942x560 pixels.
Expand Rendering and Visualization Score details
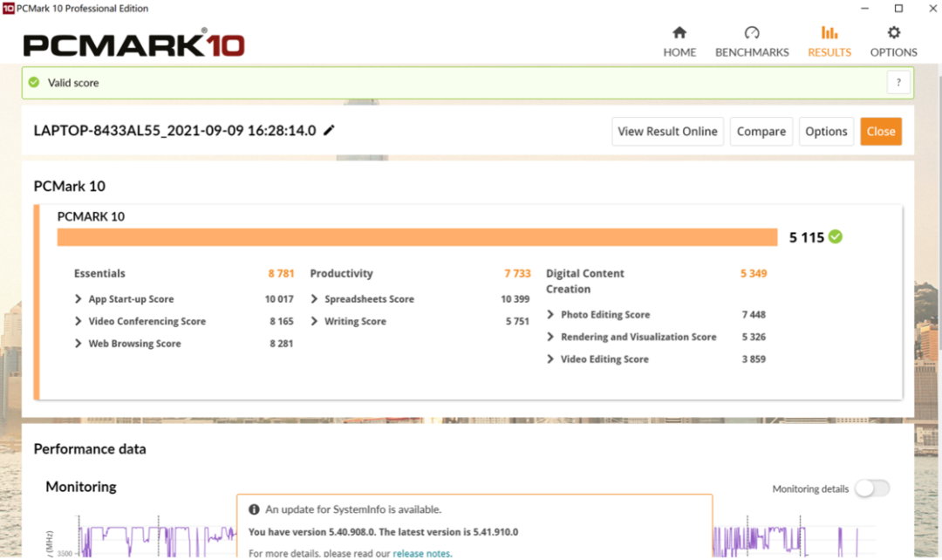tap(550, 337)
